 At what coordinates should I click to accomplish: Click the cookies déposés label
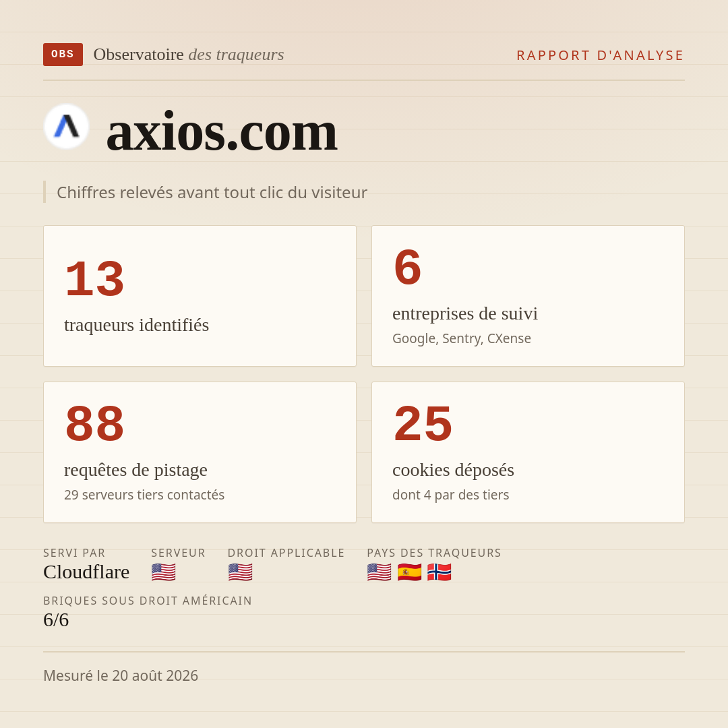[453, 470]
